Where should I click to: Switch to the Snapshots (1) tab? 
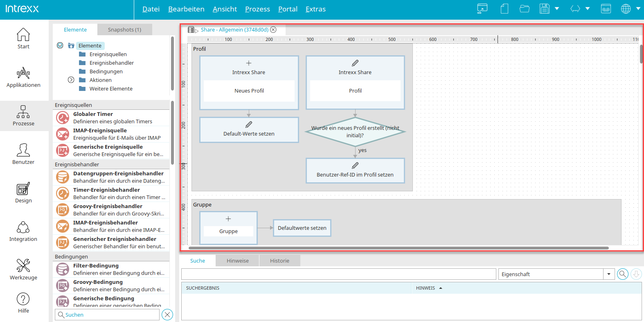pos(124,29)
